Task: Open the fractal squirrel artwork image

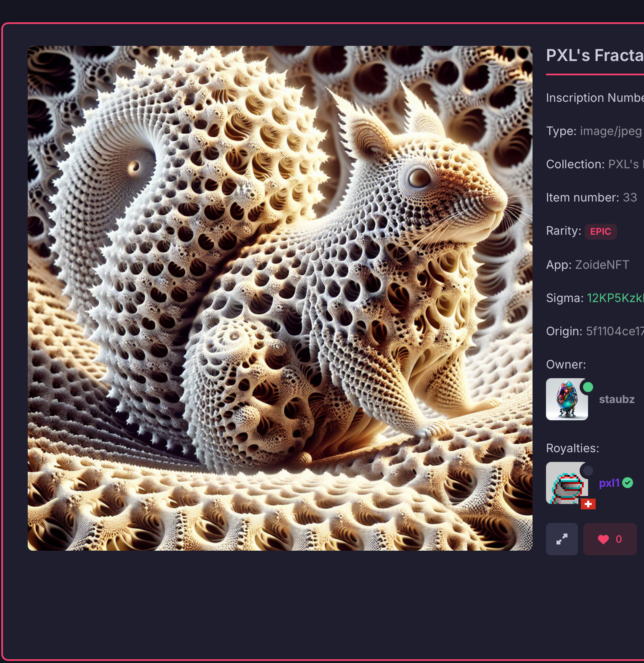Action: 280,298
